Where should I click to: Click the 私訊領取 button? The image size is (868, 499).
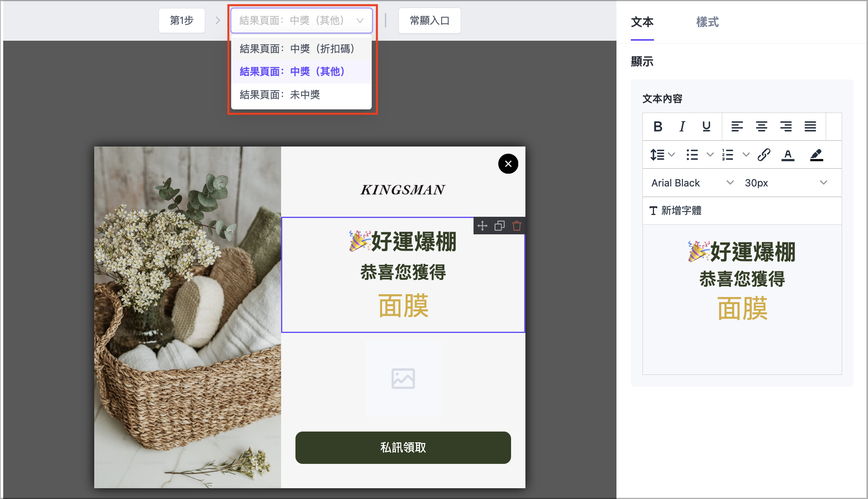[403, 448]
